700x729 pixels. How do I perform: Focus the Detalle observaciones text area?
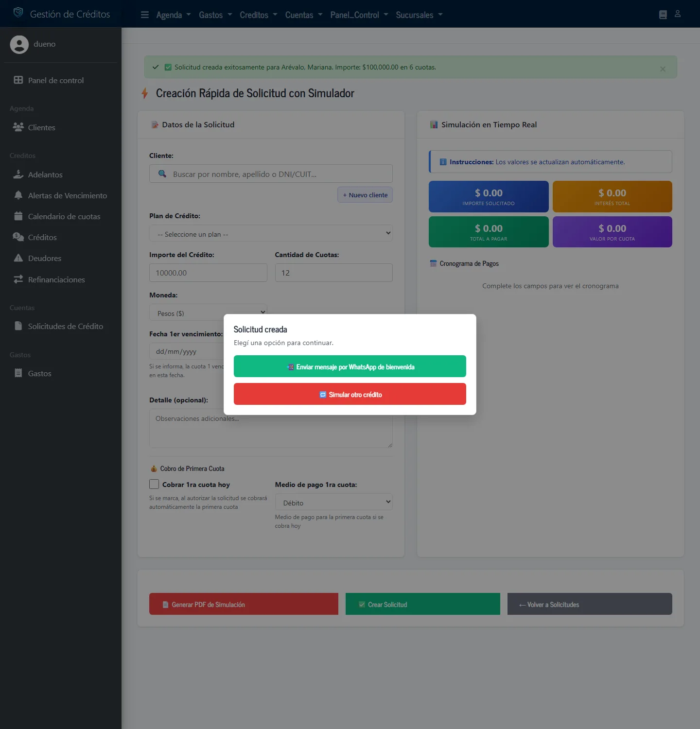coord(271,428)
